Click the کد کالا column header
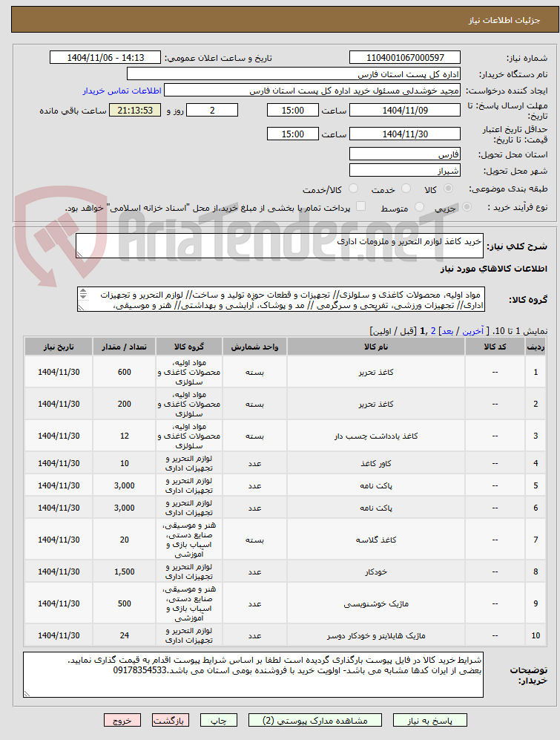Viewport: 560px width, 740px height. (495, 347)
